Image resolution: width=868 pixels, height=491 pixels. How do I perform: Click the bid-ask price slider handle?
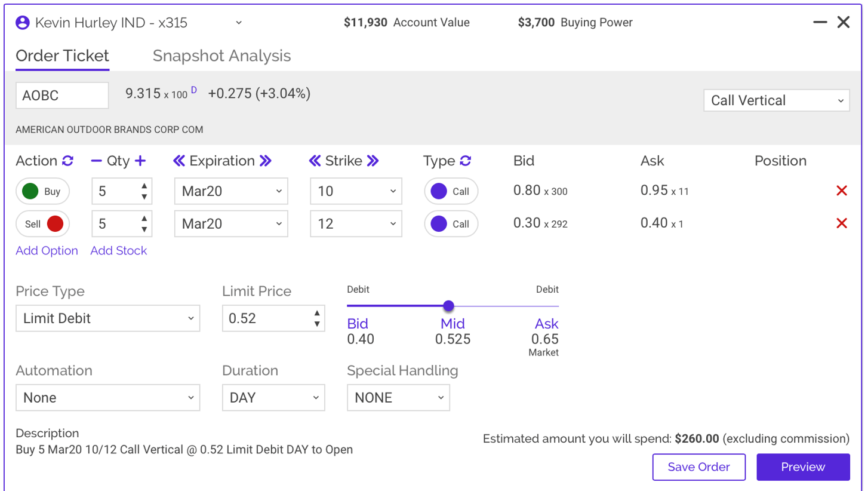(448, 306)
